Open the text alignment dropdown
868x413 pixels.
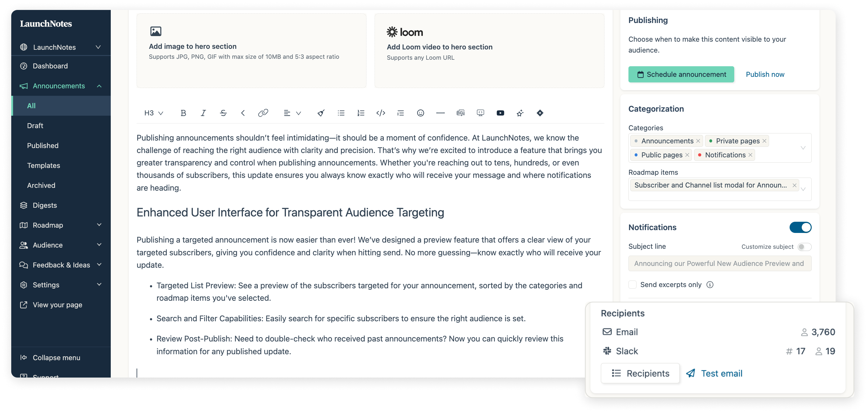pos(292,113)
